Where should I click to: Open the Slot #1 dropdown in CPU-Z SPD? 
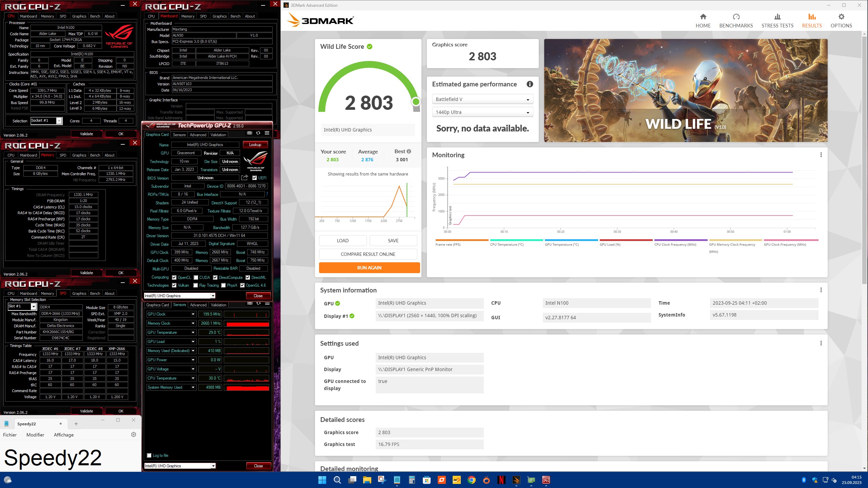(x=22, y=306)
